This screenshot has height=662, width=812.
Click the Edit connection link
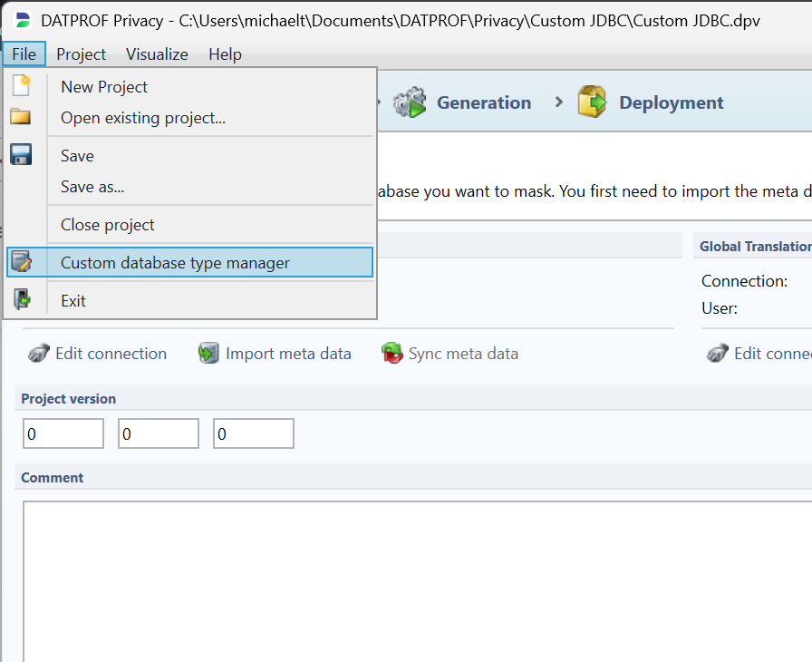coord(111,354)
